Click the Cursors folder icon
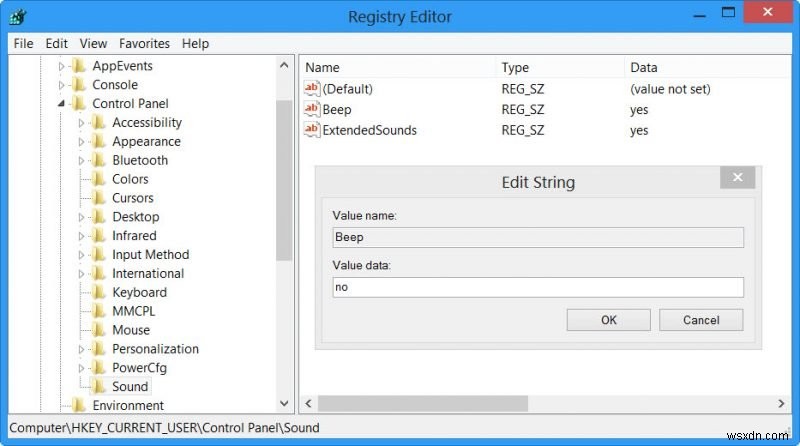This screenshot has width=800, height=446. tap(99, 198)
